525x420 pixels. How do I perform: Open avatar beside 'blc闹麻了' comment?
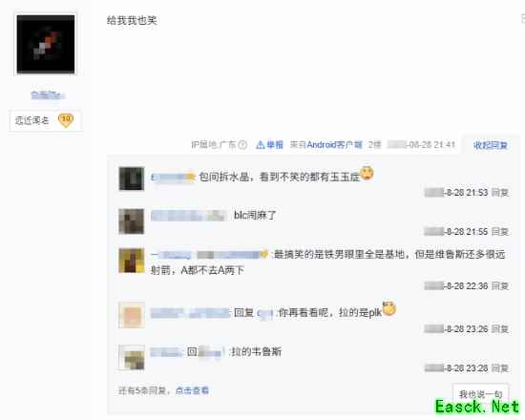132,221
